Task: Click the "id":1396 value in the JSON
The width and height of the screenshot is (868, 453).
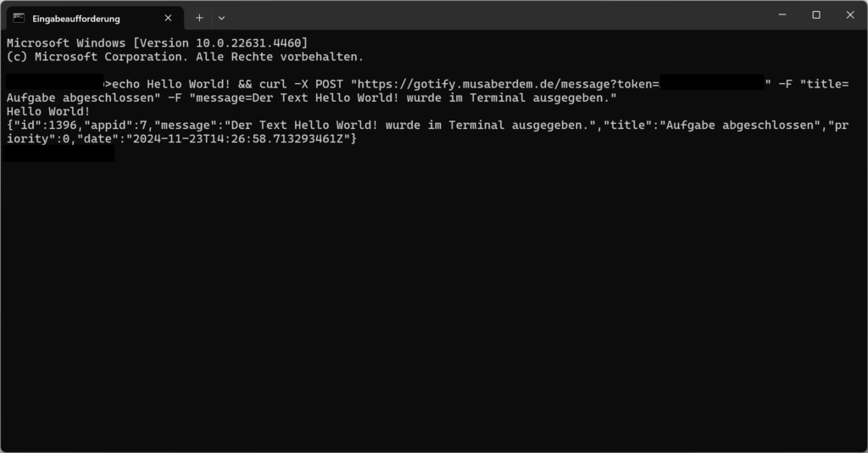Action: 42,125
